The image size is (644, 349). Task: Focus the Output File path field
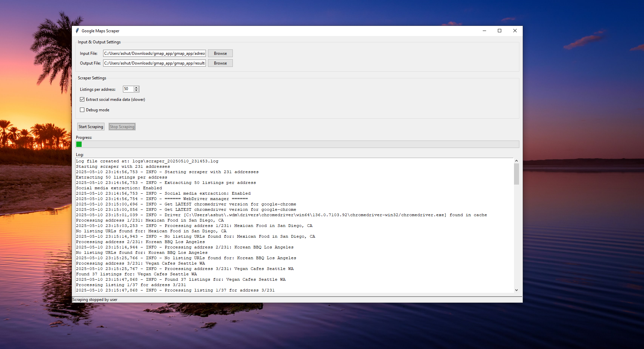coord(155,63)
